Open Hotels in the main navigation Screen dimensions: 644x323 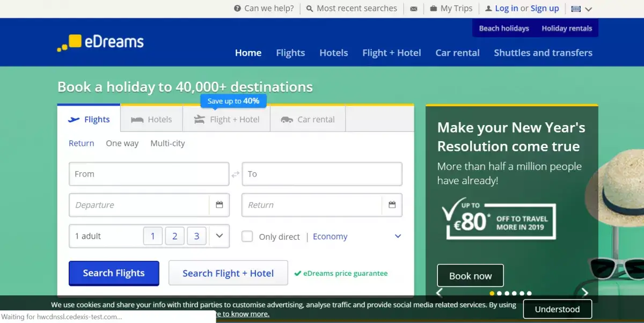coord(334,53)
